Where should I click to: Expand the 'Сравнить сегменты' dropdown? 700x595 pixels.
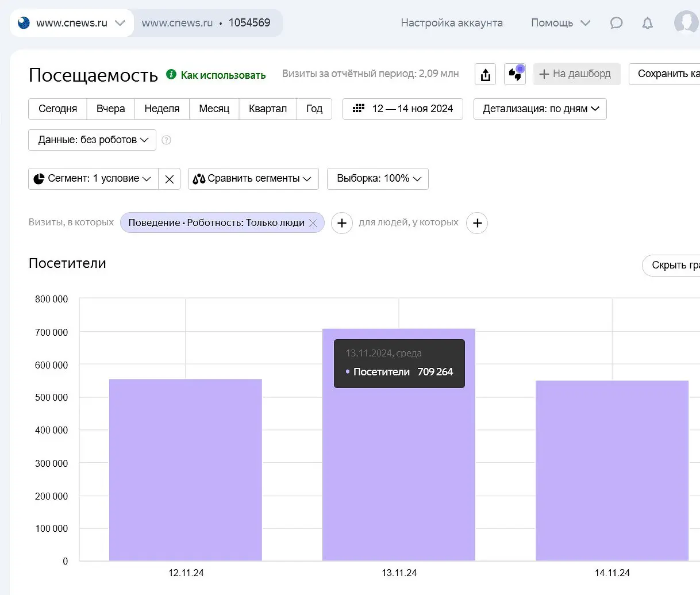click(x=253, y=179)
